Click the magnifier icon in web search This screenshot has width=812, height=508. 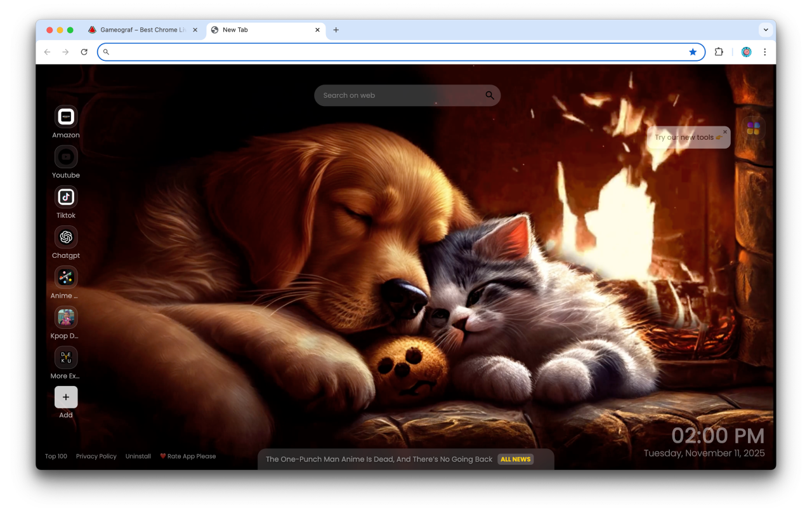tap(490, 95)
